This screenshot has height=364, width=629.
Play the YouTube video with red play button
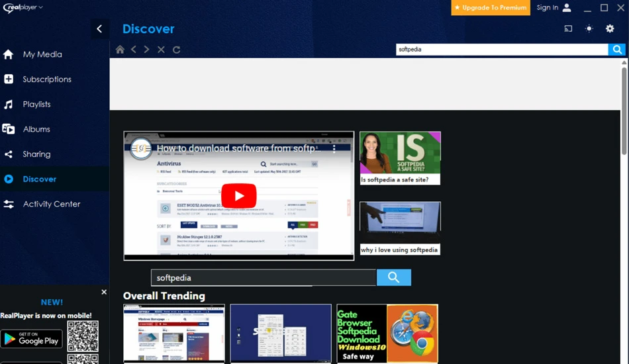tap(238, 196)
